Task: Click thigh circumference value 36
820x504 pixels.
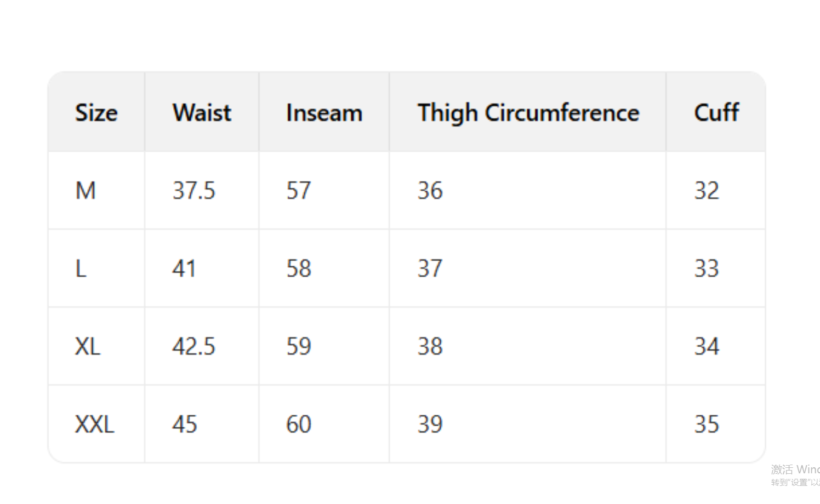Action: tap(430, 191)
